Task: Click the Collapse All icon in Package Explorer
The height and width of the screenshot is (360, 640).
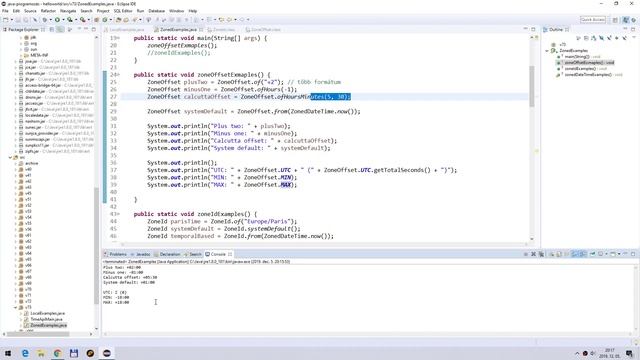Action: pos(52,29)
